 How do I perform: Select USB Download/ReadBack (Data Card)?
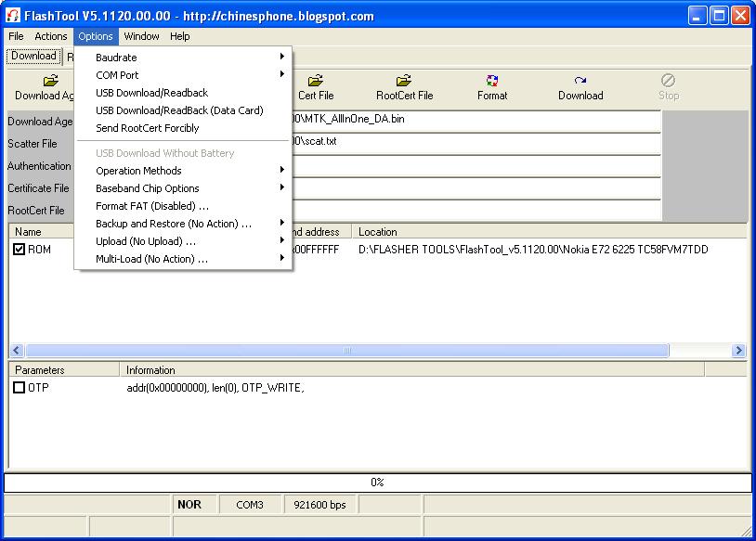(183, 110)
